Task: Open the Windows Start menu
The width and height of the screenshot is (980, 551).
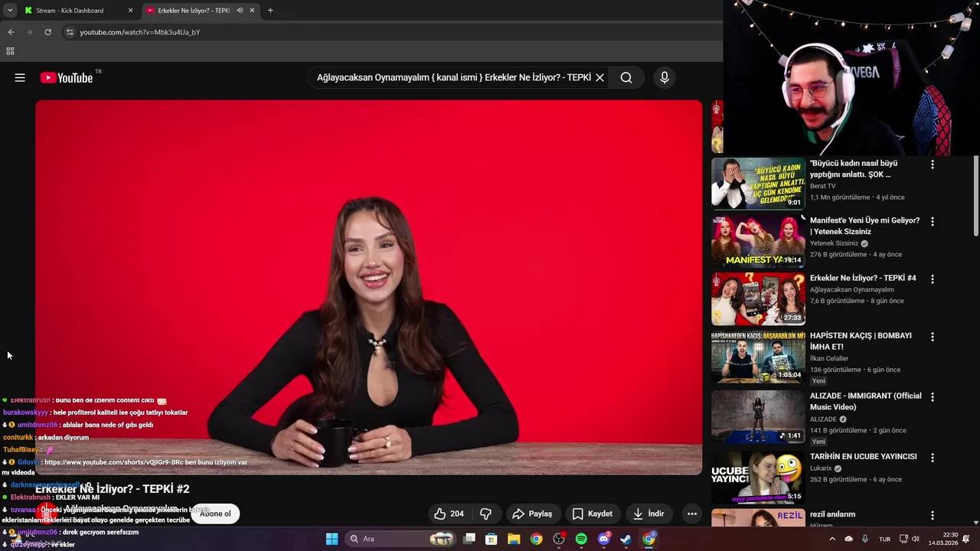Action: (x=332, y=539)
